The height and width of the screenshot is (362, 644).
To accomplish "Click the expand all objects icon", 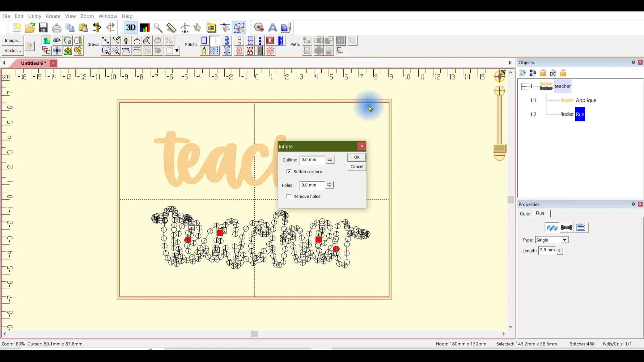I will (x=523, y=73).
